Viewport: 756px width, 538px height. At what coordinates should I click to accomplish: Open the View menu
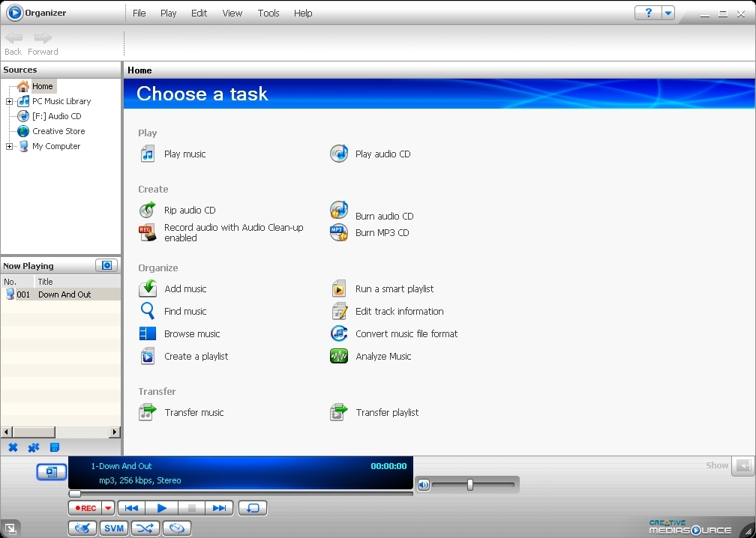coord(232,13)
